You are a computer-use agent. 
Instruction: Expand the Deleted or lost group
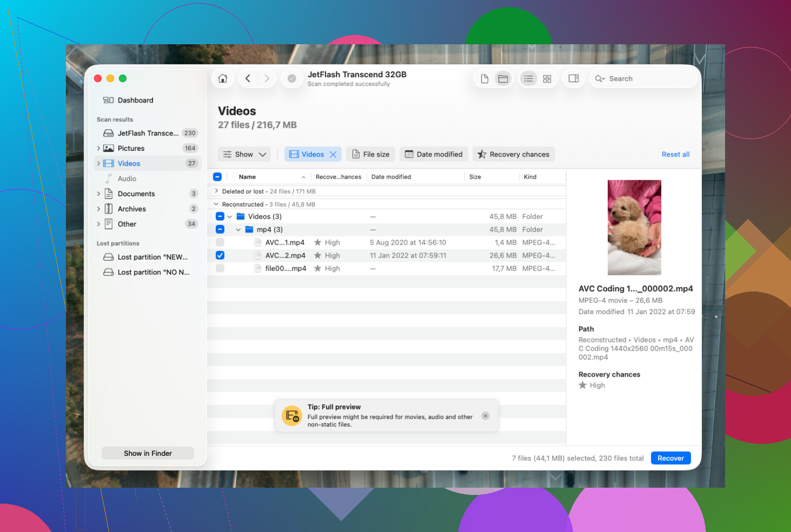point(216,191)
